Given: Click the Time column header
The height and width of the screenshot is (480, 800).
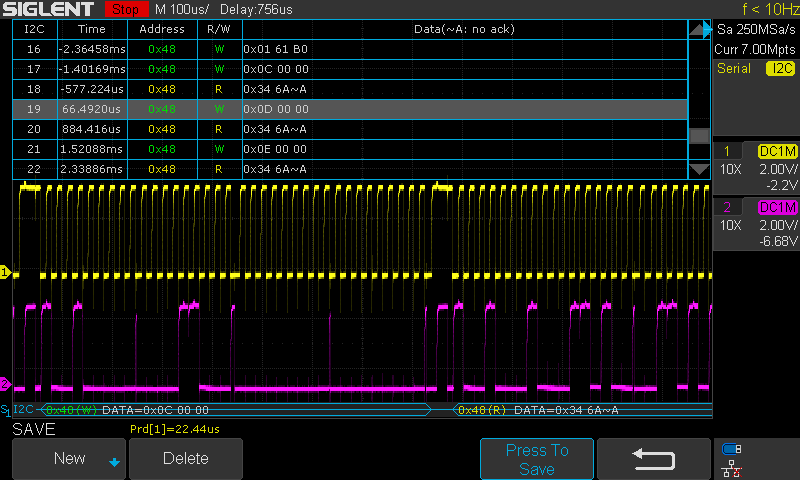Looking at the screenshot, I should 92,30.
